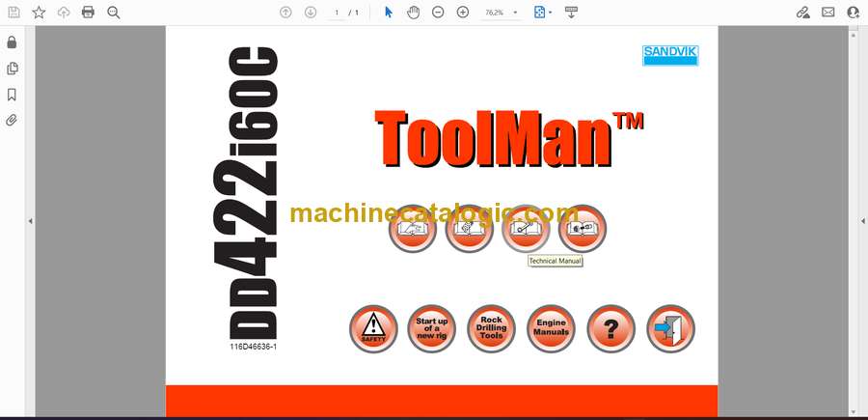Open the second manual book round button
868x420 pixels.
[x=469, y=229]
